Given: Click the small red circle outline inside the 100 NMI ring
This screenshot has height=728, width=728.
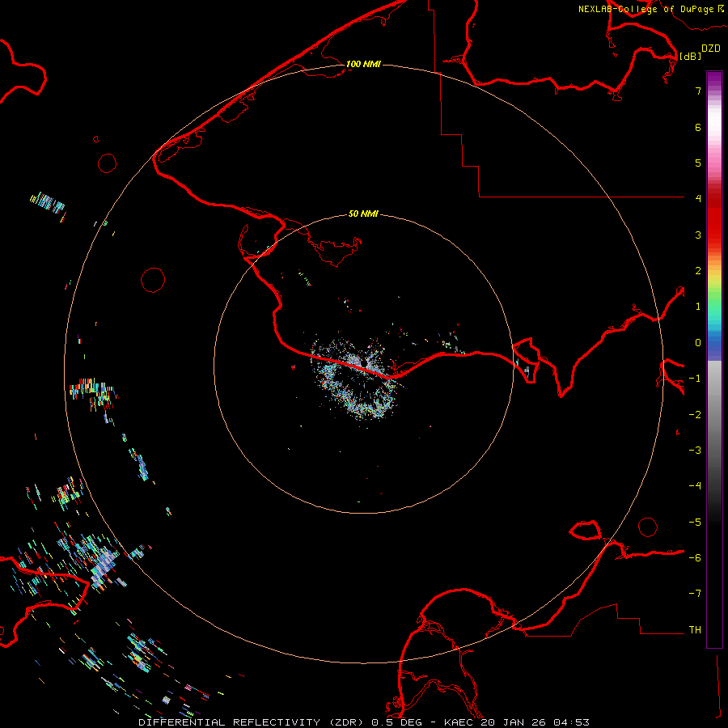Looking at the screenshot, I should [153, 280].
